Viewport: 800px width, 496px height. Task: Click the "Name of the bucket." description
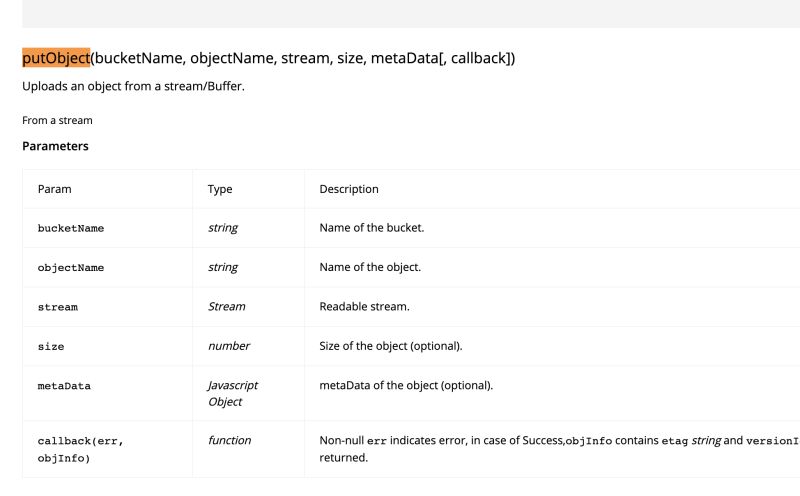[372, 228]
